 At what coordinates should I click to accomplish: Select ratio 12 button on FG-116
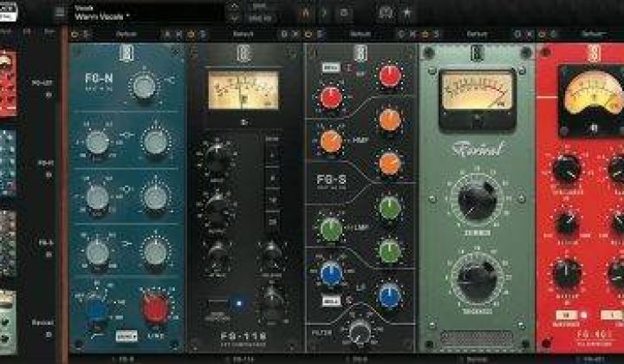click(x=273, y=200)
